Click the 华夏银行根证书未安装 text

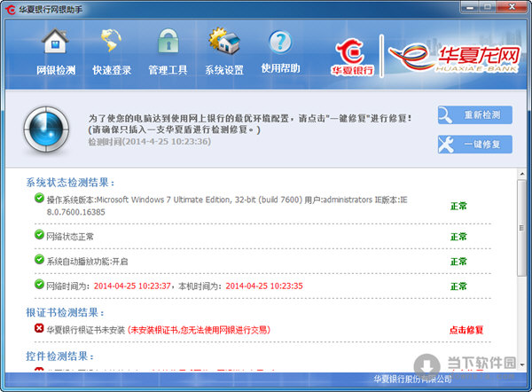coord(86,330)
